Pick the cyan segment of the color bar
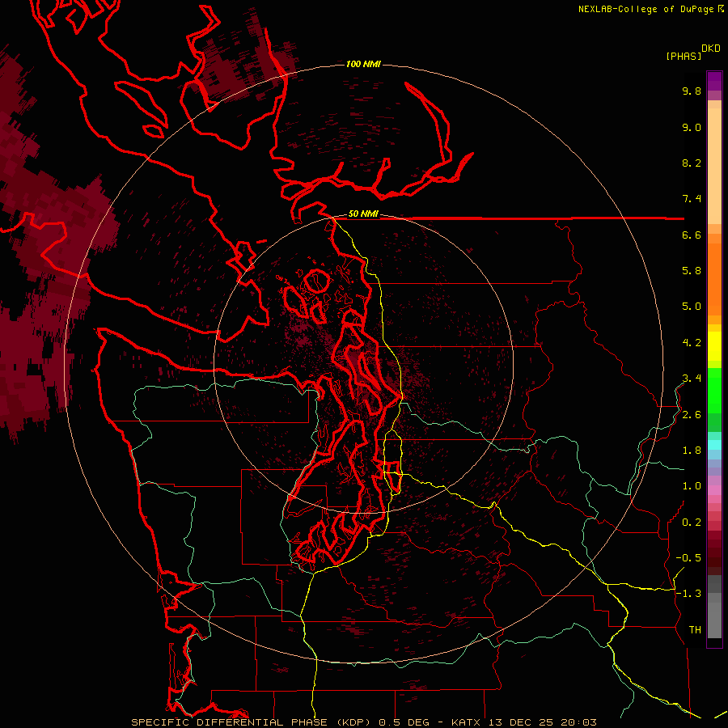 tap(714, 445)
